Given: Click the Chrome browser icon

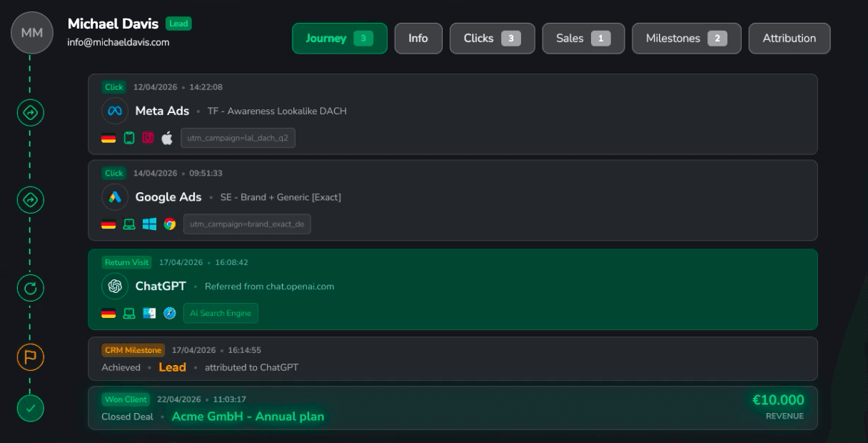Looking at the screenshot, I should coord(169,224).
